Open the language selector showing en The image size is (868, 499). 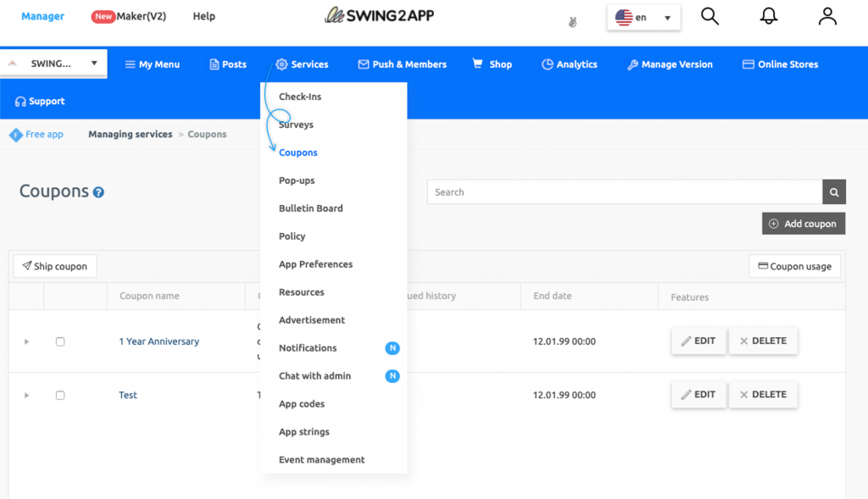(x=643, y=16)
